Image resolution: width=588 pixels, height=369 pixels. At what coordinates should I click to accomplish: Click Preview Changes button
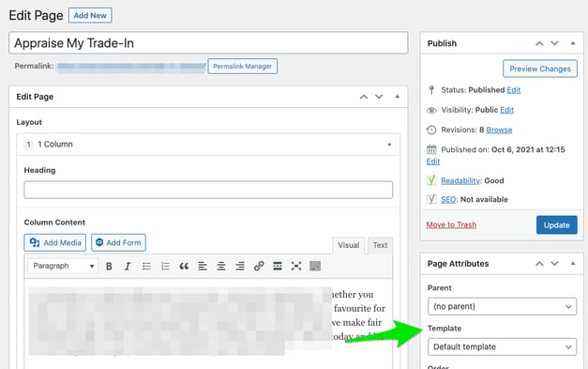(540, 69)
